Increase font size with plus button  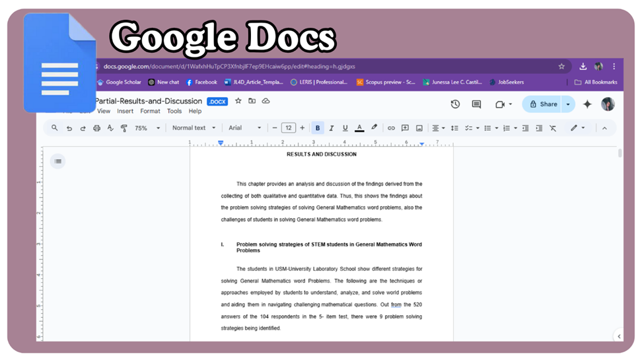303,127
